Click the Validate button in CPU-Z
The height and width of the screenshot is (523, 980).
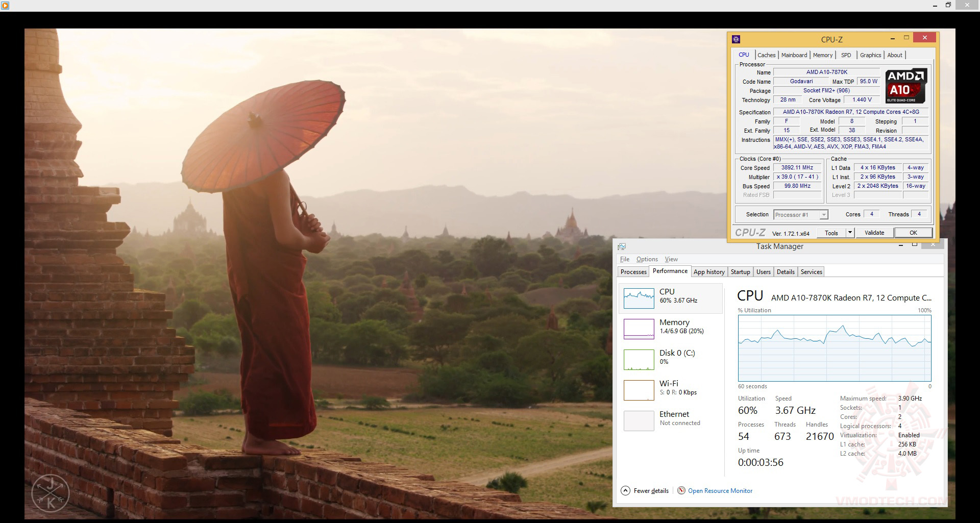coord(874,233)
